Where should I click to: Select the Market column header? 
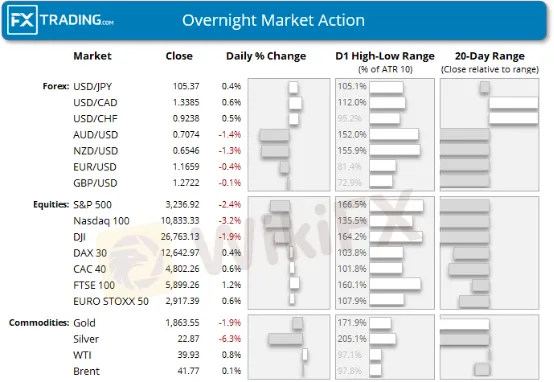pyautogui.click(x=92, y=56)
